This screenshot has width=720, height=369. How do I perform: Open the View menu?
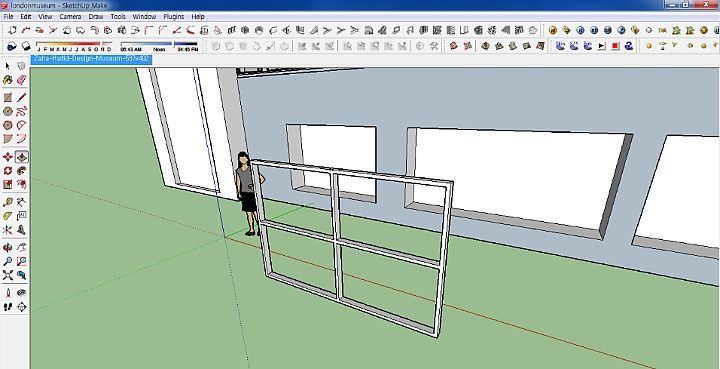(x=45, y=17)
